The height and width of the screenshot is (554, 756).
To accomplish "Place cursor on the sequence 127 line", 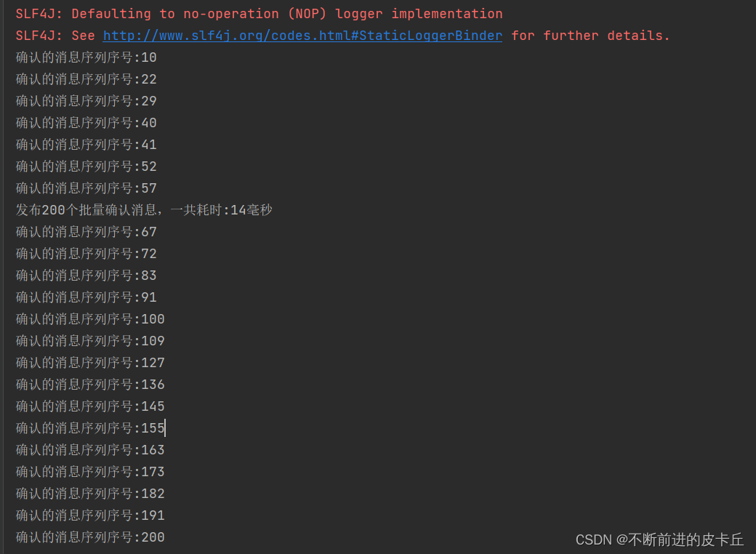I will 90,363.
